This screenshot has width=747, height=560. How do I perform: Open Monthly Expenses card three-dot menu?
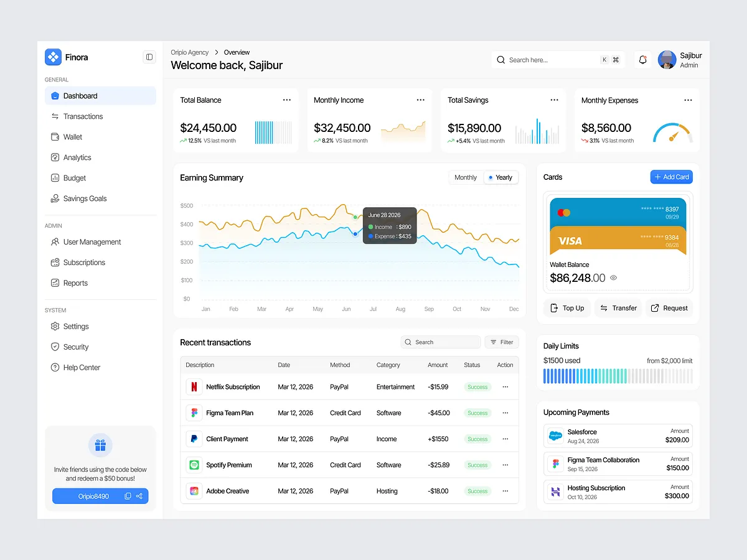[688, 100]
